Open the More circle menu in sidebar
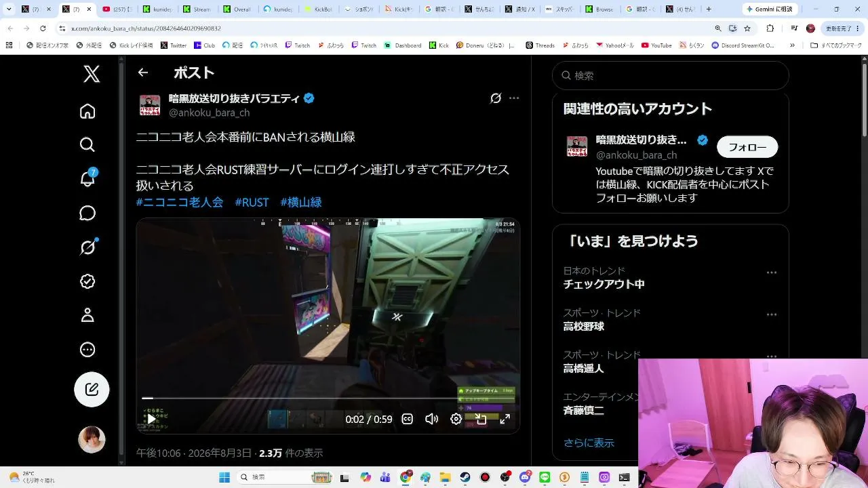868x488 pixels. pos(87,350)
